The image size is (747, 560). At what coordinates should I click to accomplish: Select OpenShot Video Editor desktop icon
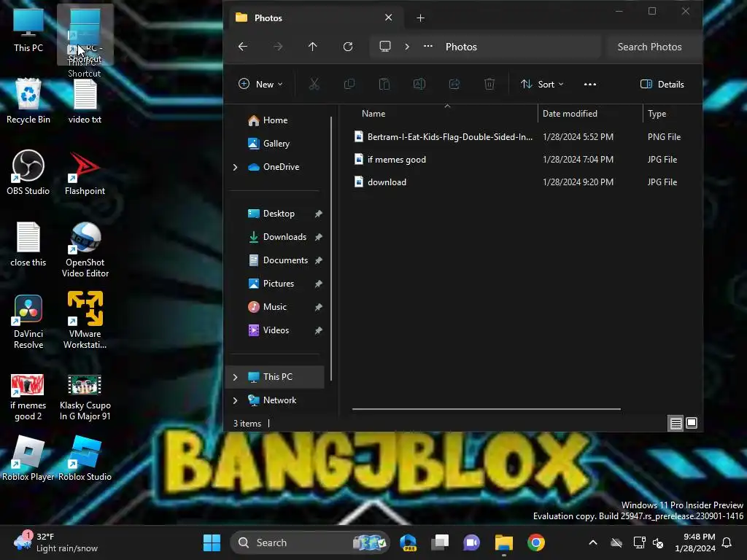85,249
